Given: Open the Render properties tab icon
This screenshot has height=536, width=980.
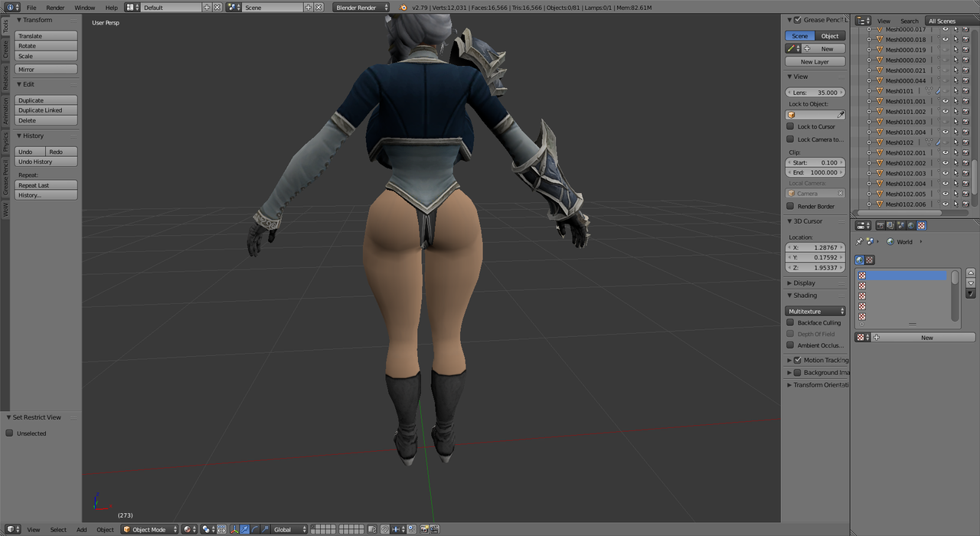Looking at the screenshot, I should tap(880, 225).
